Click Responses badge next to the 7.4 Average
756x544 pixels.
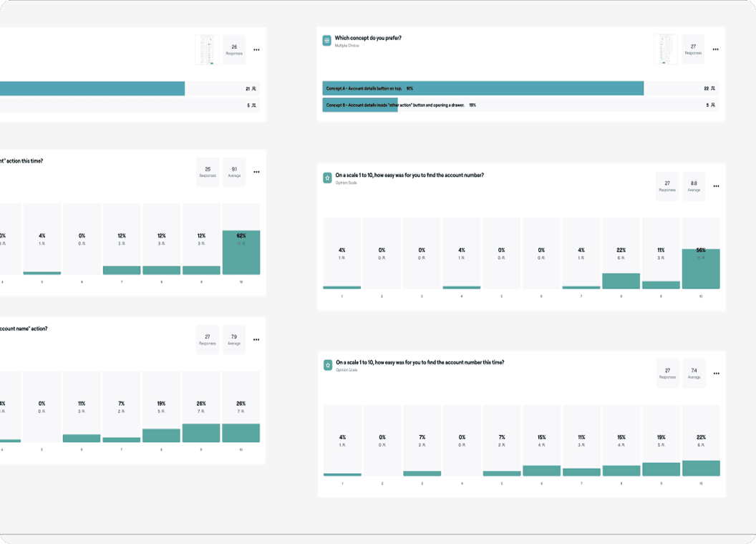point(668,373)
